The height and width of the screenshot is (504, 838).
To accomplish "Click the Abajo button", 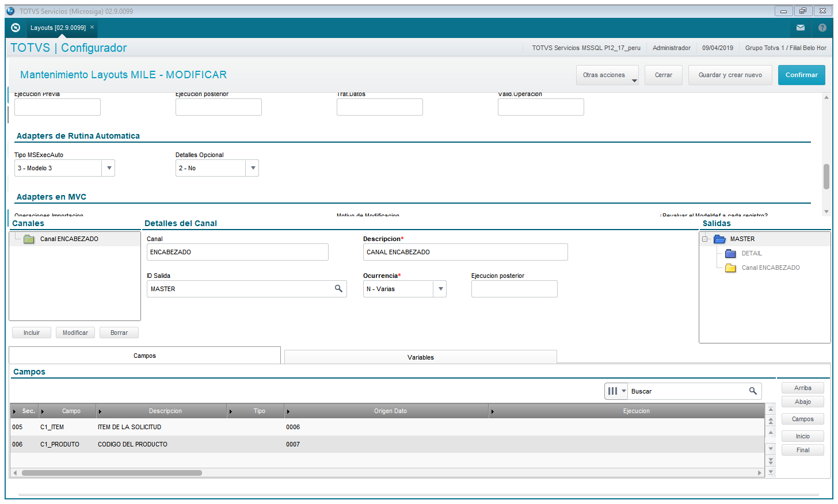I will point(803,402).
